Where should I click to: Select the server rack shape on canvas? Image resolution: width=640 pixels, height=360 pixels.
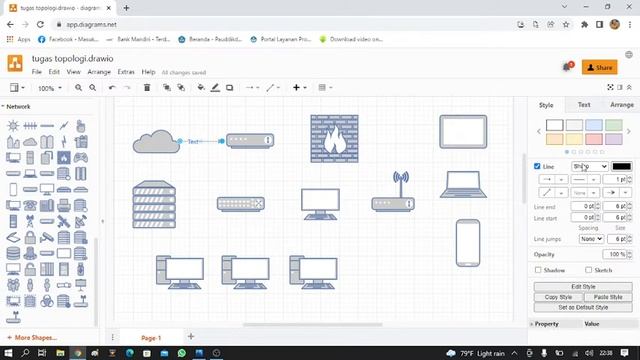click(x=154, y=204)
